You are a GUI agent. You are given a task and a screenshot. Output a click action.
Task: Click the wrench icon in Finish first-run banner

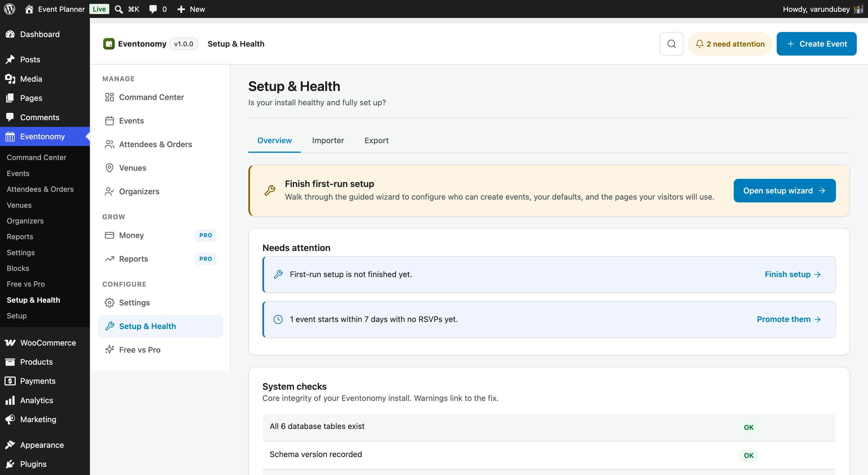270,190
